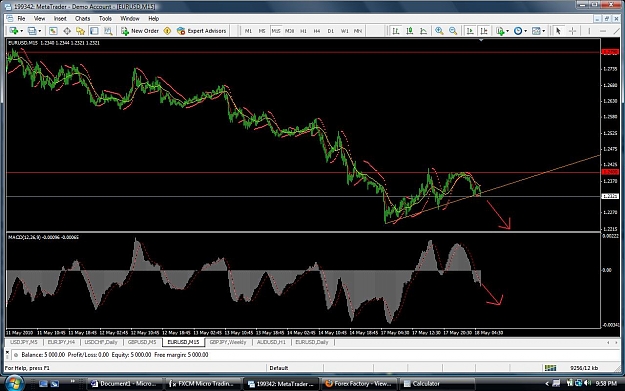This screenshot has width=625, height=391.
Task: Select the Bar Chart style icon
Action: click(x=396, y=31)
